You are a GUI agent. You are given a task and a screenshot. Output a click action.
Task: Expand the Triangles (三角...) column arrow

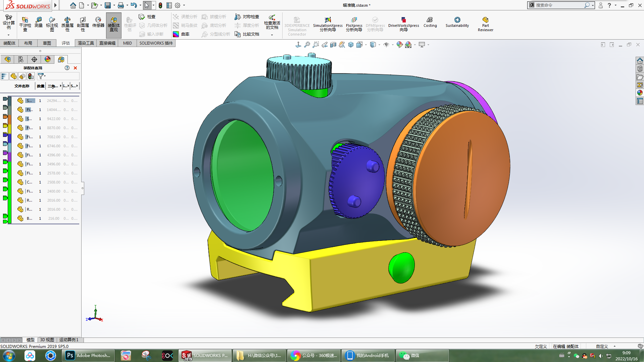60,86
